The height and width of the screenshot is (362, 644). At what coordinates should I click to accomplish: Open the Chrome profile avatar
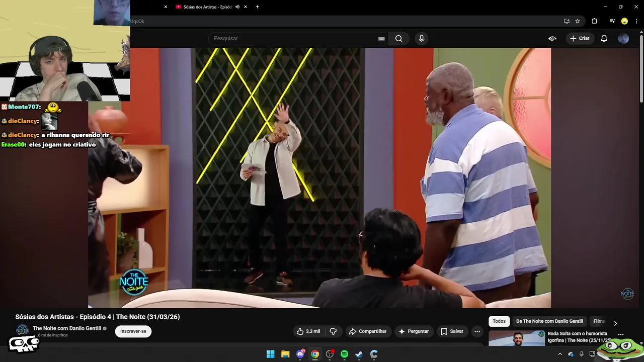624,21
